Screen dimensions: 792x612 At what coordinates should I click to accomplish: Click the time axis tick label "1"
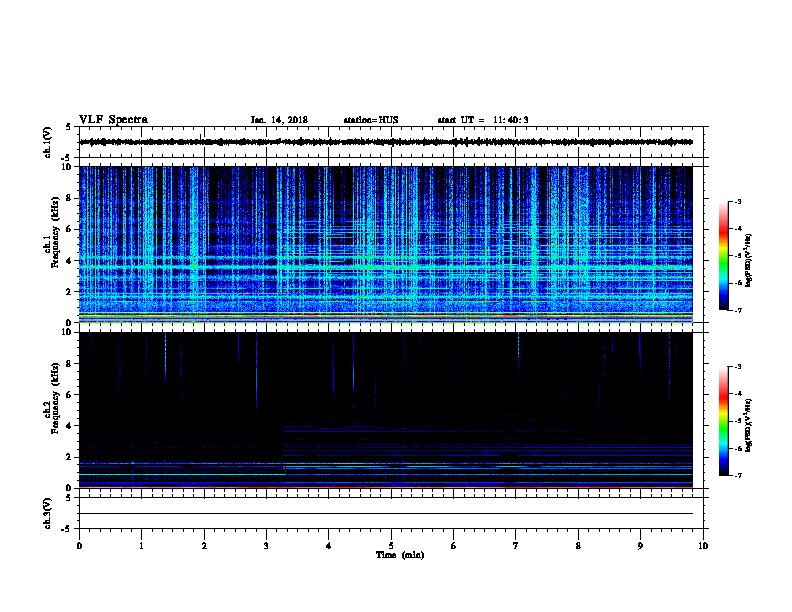(141, 546)
